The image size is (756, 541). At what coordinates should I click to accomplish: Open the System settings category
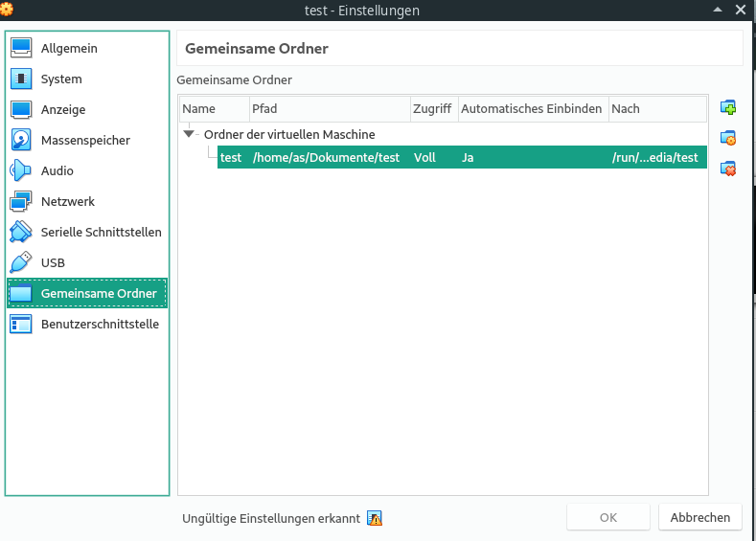pyautogui.click(x=60, y=79)
